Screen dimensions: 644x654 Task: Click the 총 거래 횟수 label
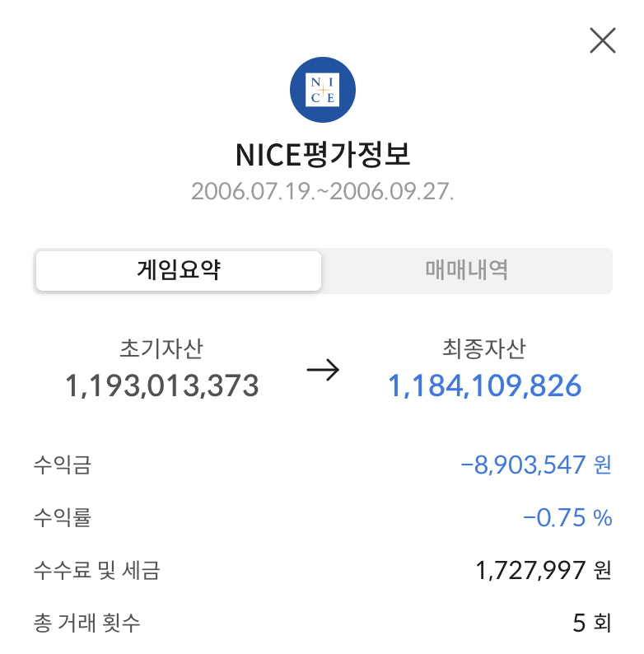click(x=86, y=623)
